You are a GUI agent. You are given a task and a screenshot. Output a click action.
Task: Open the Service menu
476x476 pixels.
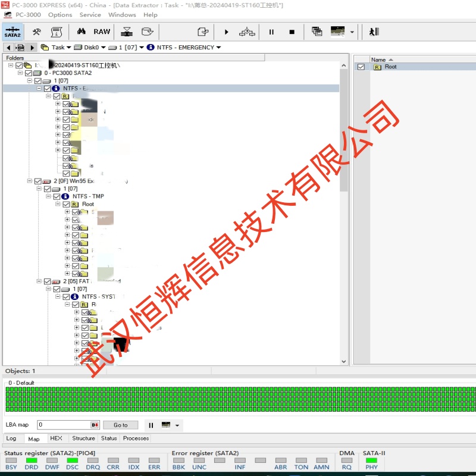pyautogui.click(x=90, y=15)
